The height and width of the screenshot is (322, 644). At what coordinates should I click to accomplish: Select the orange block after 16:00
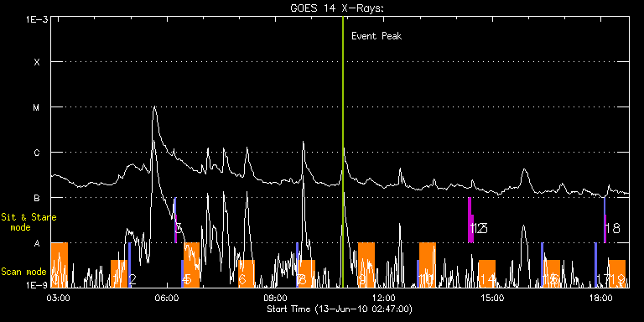[552, 273]
